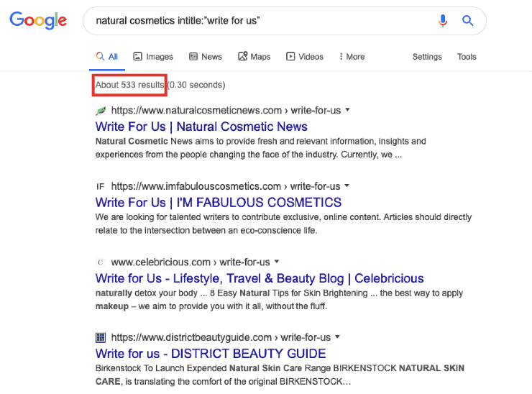Click the imfabulouscosmetics.com write-for-us URL

(x=226, y=186)
